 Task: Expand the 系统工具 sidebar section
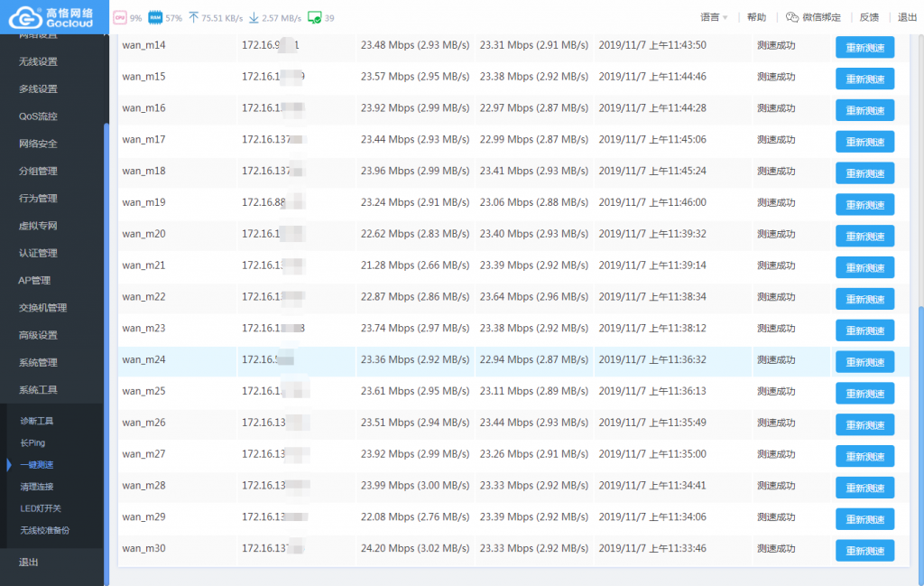click(38, 390)
